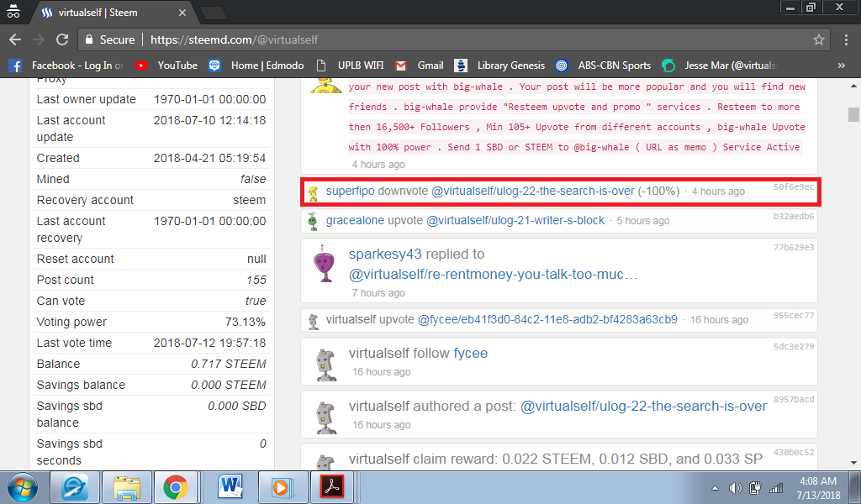Screen dimensions: 861x504
Task: Open the UPLB WIFI bookmark
Action: 350,66
